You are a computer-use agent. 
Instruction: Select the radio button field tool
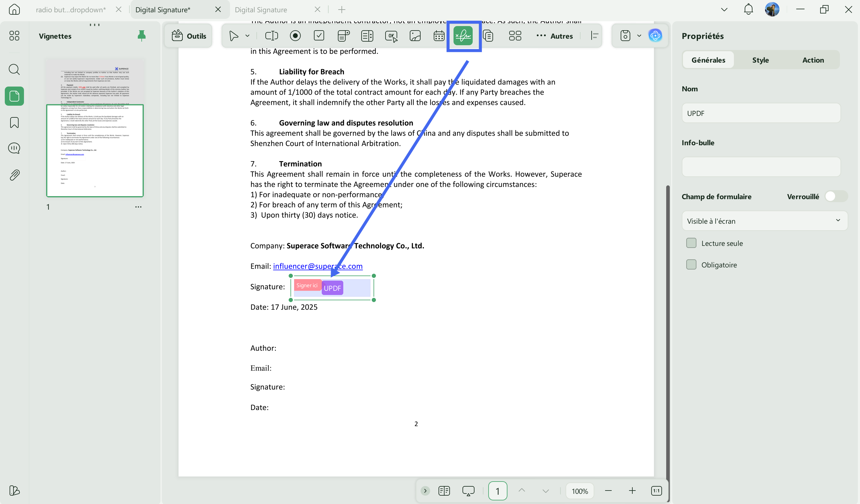[x=295, y=36]
